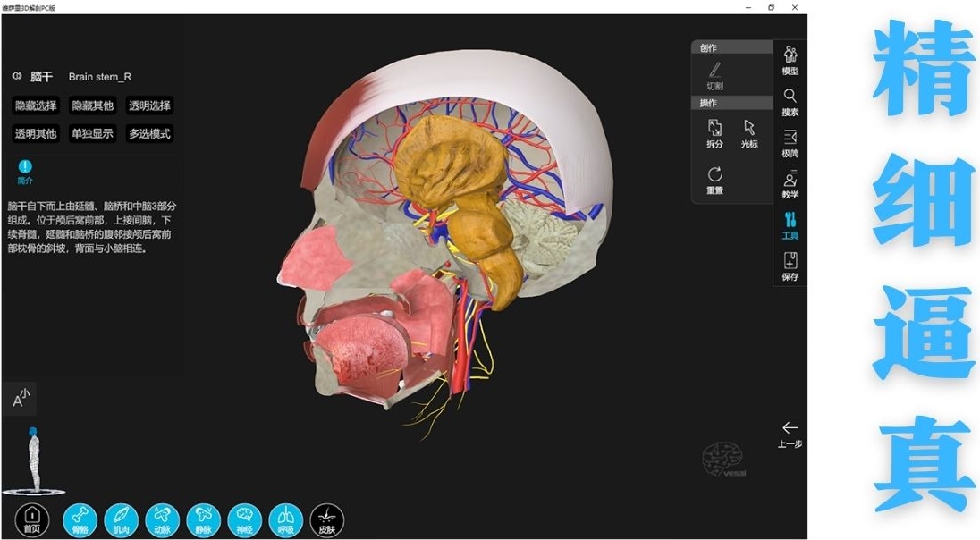Select the cerebellum structure in the model
The width and height of the screenshot is (980, 540).
tap(544, 238)
